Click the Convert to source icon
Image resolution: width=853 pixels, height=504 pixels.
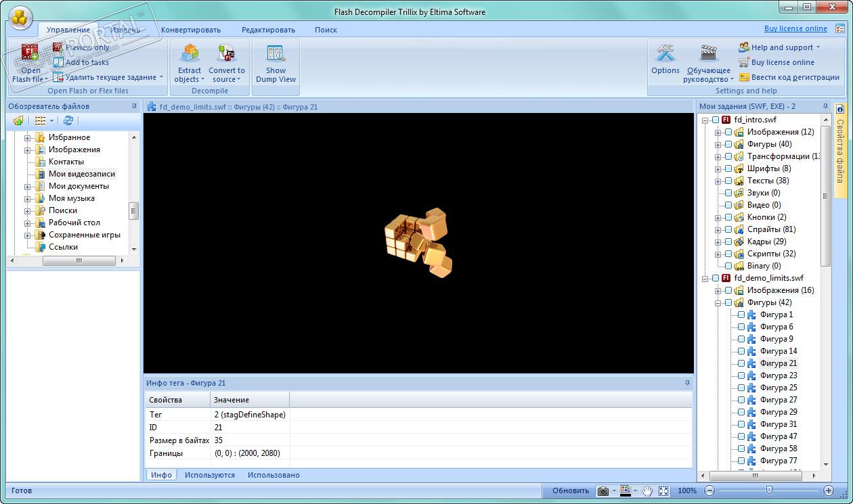pos(225,53)
